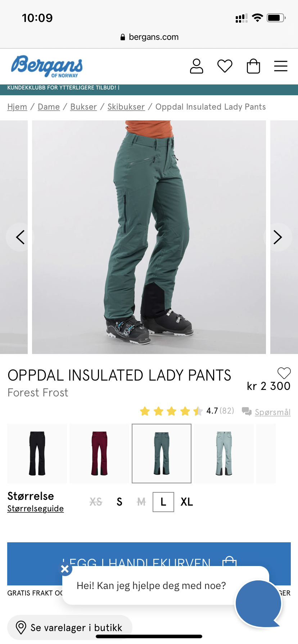Viewport: 298px width, 644px height.
Task: Close the chat greeting popup
Action: point(65,569)
